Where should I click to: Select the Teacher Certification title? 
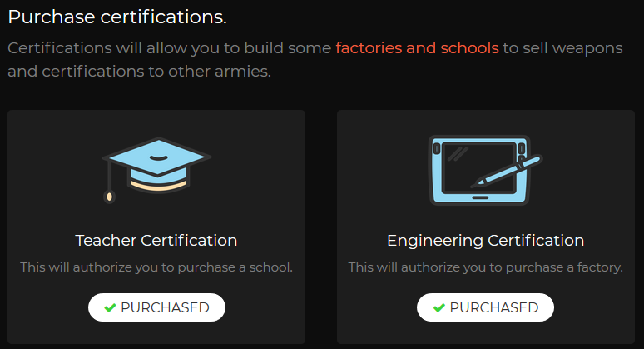tap(156, 241)
